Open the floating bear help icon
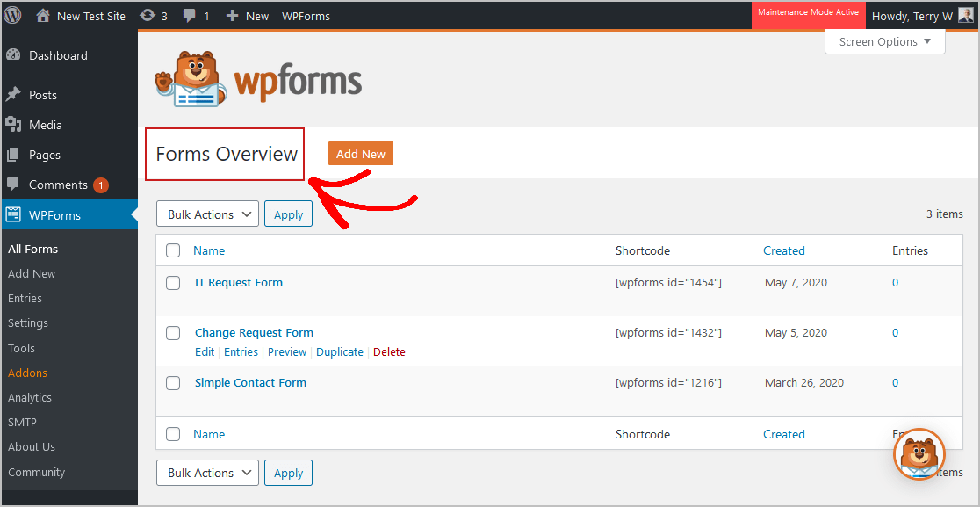The height and width of the screenshot is (507, 980). tap(919, 454)
